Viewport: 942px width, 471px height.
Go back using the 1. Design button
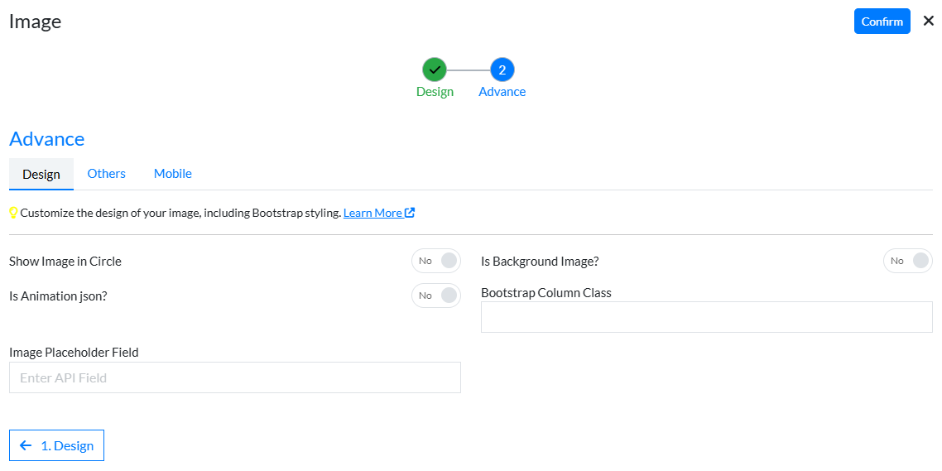(57, 446)
